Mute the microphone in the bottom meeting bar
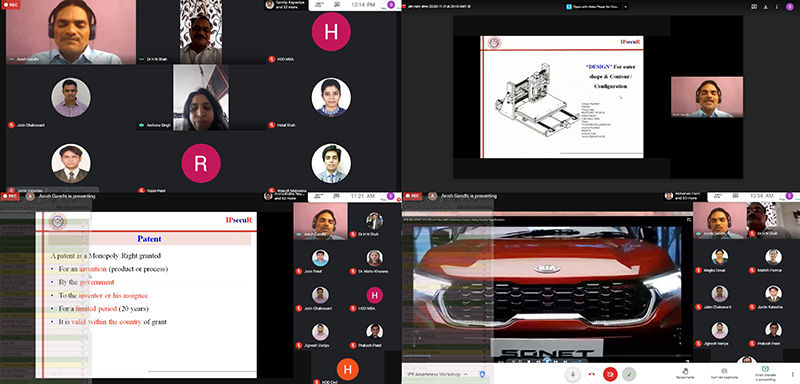The image size is (800, 384). tap(572, 374)
